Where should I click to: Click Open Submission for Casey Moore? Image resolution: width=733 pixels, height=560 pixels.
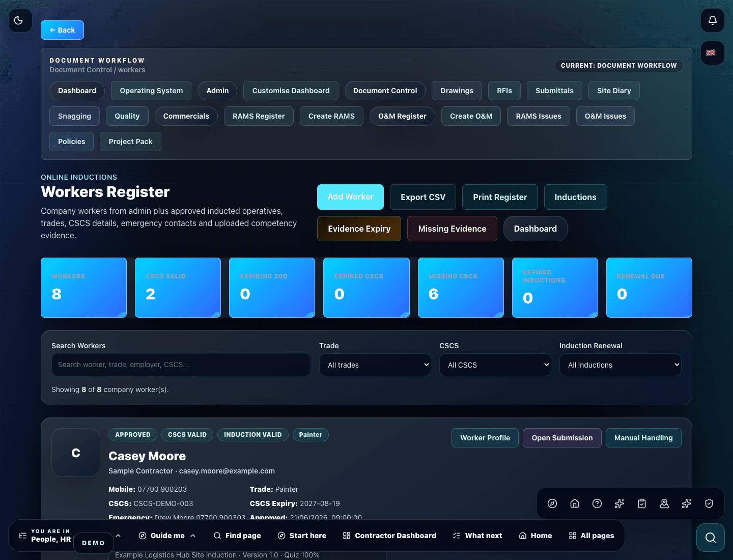coord(562,438)
